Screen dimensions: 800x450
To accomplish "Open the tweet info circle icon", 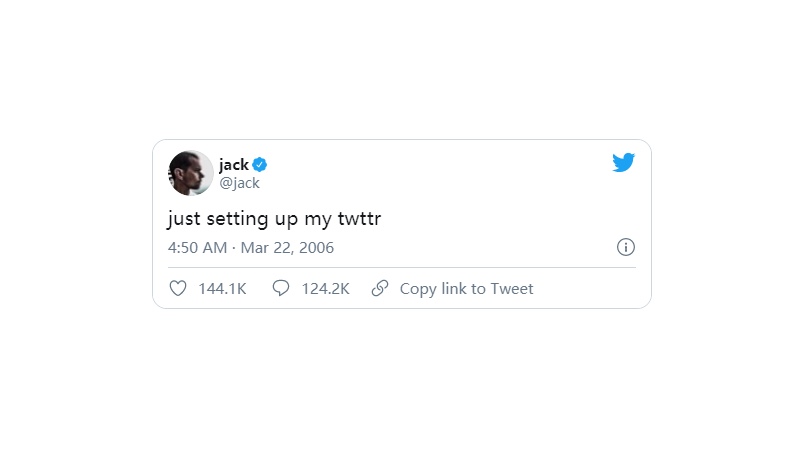I will (626, 247).
